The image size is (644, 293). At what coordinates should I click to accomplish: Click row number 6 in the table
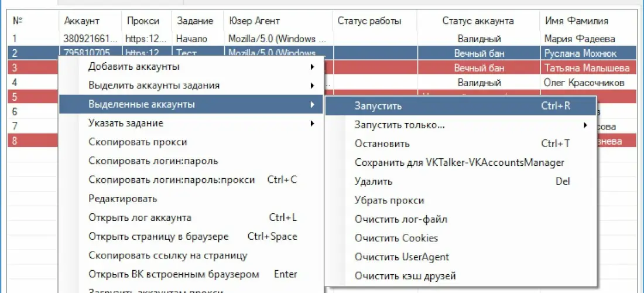(x=15, y=111)
